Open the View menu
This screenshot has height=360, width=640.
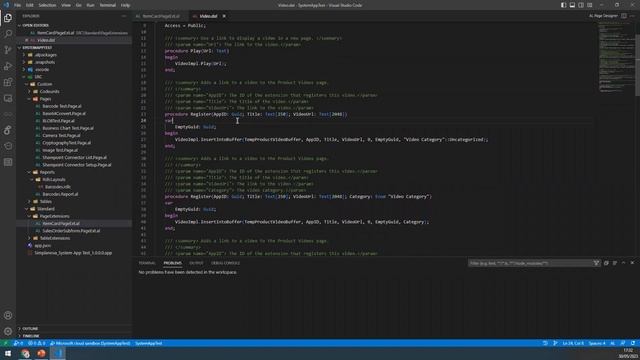tap(66, 5)
